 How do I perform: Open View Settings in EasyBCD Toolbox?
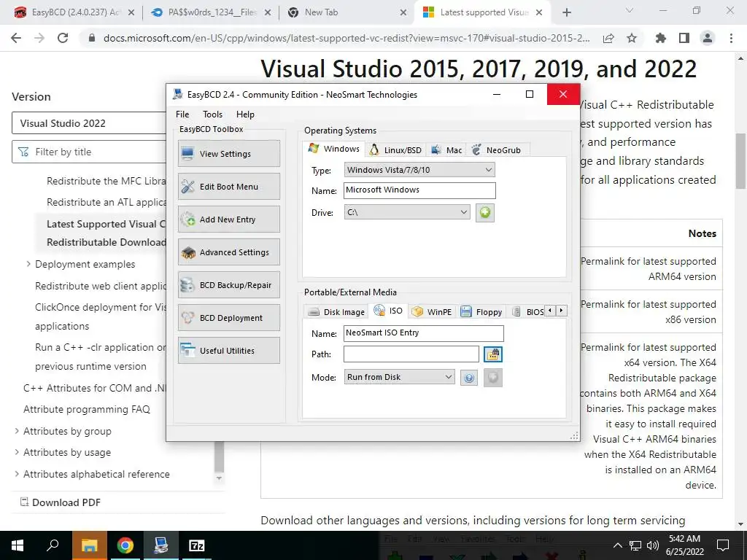[229, 154]
